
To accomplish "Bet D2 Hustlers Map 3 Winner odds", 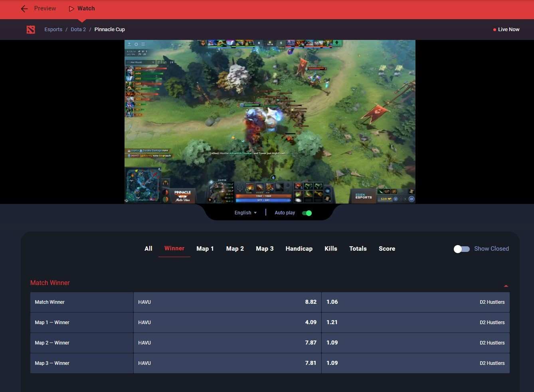I will pos(415,363).
